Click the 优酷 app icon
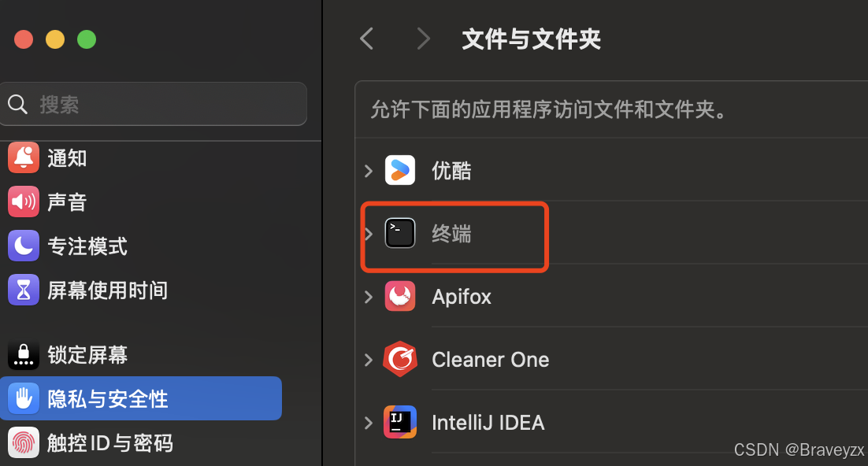The width and height of the screenshot is (868, 466). pos(399,170)
